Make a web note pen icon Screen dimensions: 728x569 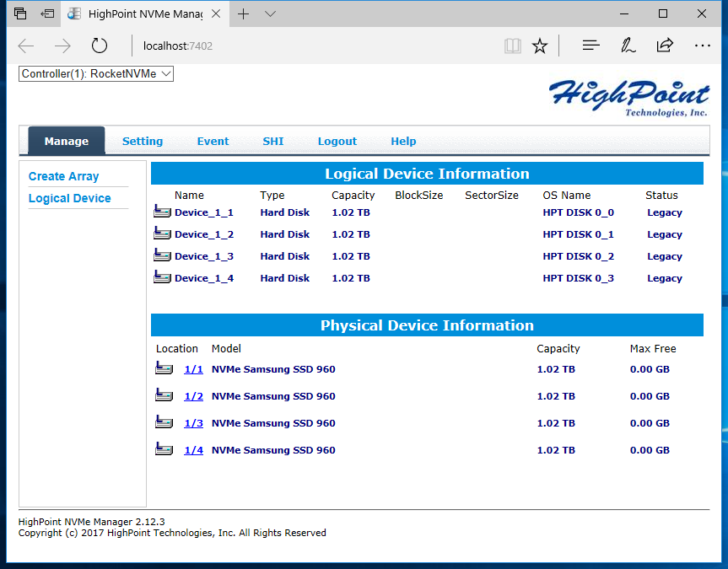(x=628, y=46)
